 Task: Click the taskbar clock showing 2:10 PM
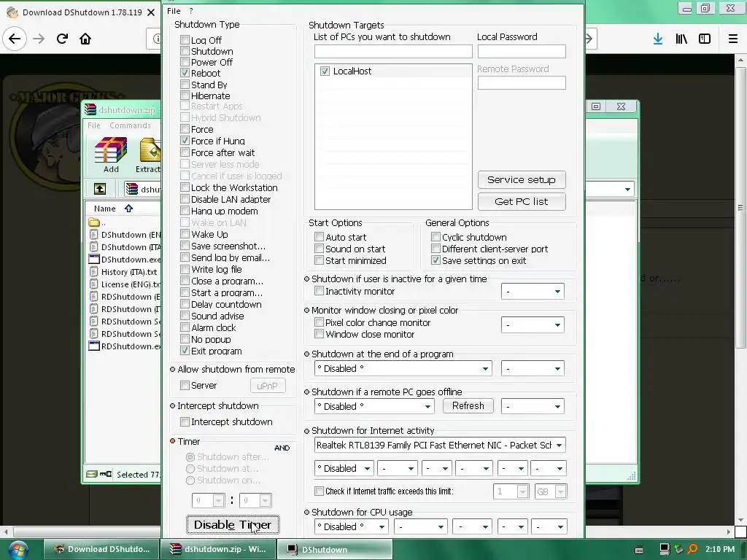pyautogui.click(x=720, y=549)
